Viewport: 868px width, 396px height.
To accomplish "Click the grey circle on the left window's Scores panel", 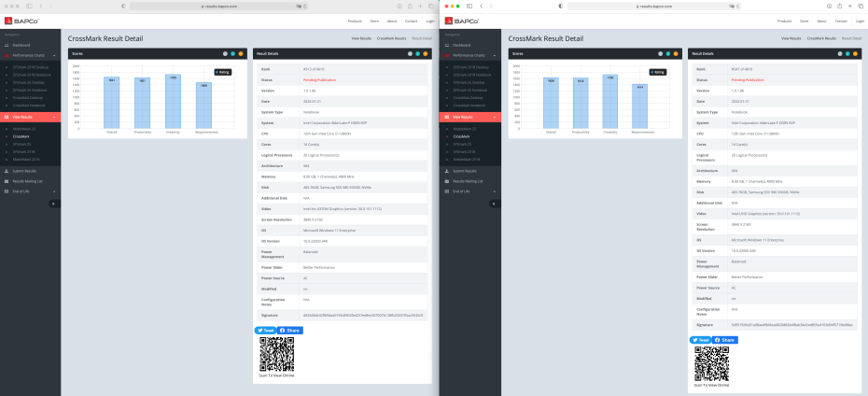I will [225, 54].
